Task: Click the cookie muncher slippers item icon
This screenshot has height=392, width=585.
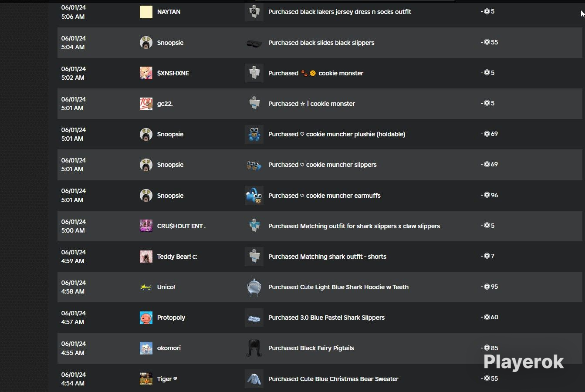Action: (254, 165)
